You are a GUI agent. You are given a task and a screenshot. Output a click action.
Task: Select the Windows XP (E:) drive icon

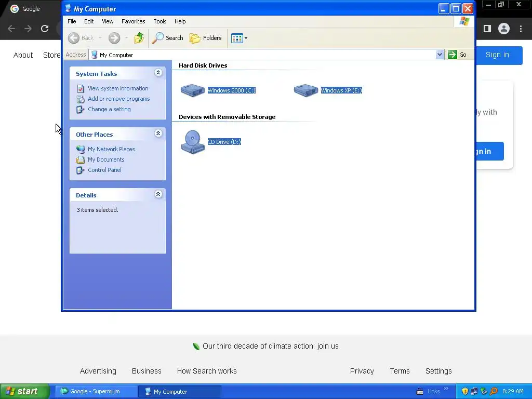pos(305,90)
